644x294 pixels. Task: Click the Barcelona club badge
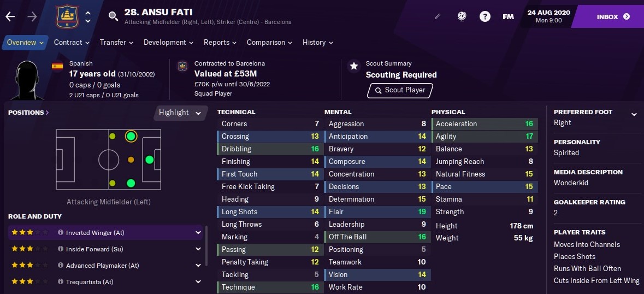coord(67,17)
